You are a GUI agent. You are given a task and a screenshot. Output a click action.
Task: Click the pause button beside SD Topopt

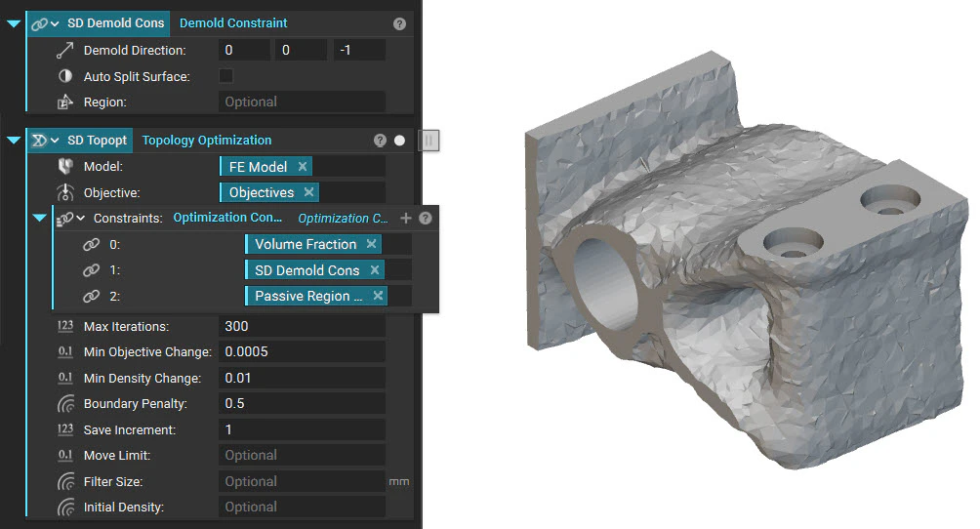click(x=429, y=141)
